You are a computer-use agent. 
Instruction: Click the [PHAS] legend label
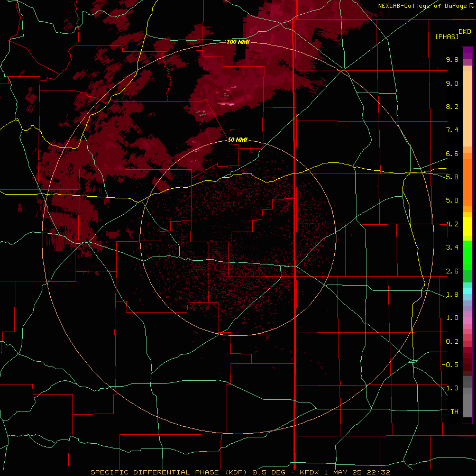[447, 36]
